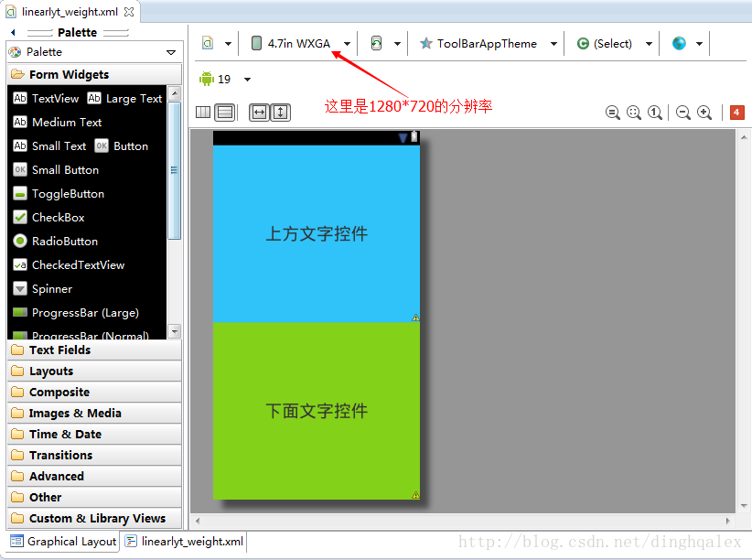
Task: Pick the Medium Text widget
Action: (57, 122)
